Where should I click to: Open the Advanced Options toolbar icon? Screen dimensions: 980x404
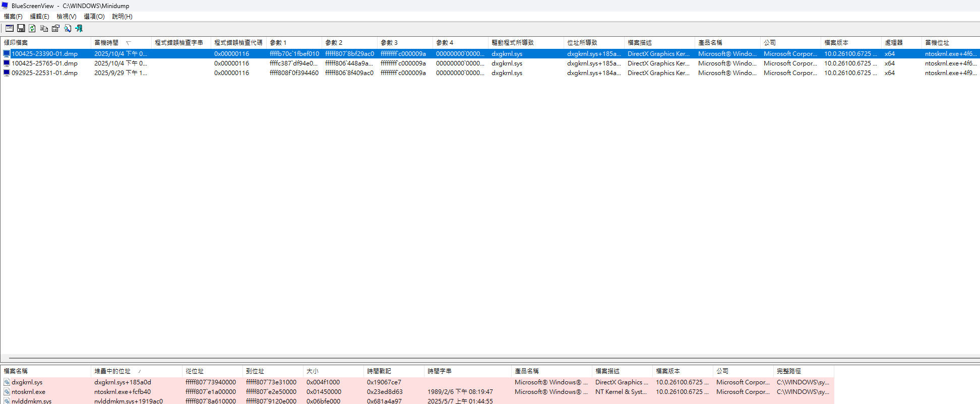(x=10, y=28)
